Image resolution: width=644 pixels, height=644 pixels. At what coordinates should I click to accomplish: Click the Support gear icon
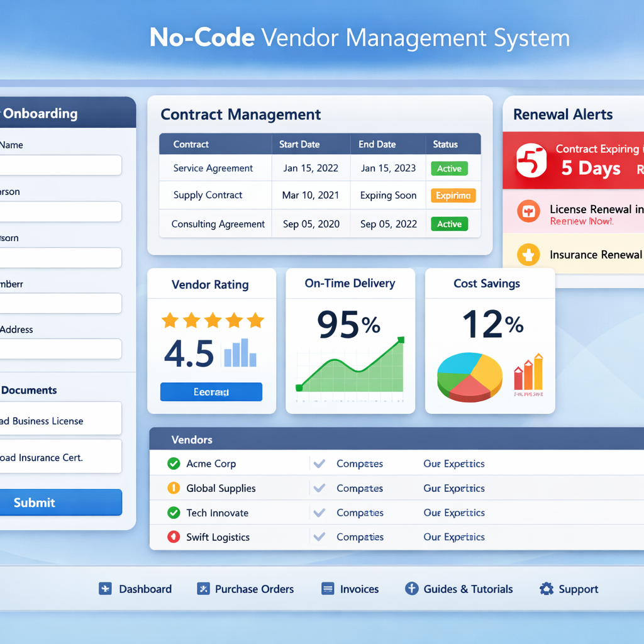pos(547,589)
